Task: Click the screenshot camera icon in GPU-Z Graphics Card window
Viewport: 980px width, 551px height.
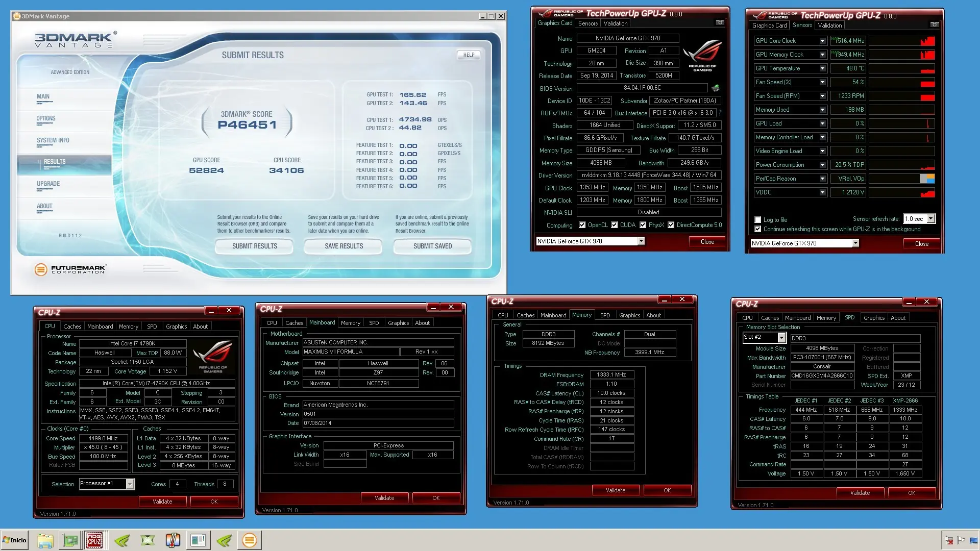Action: (720, 22)
